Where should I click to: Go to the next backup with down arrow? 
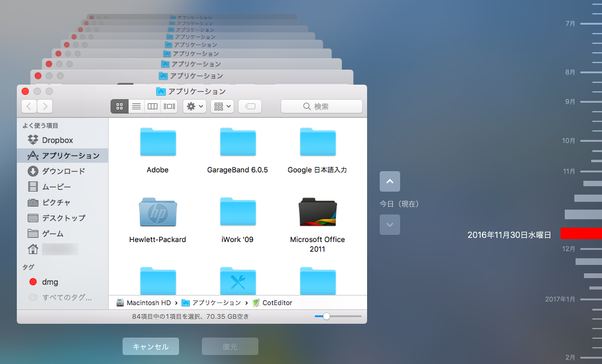point(390,225)
